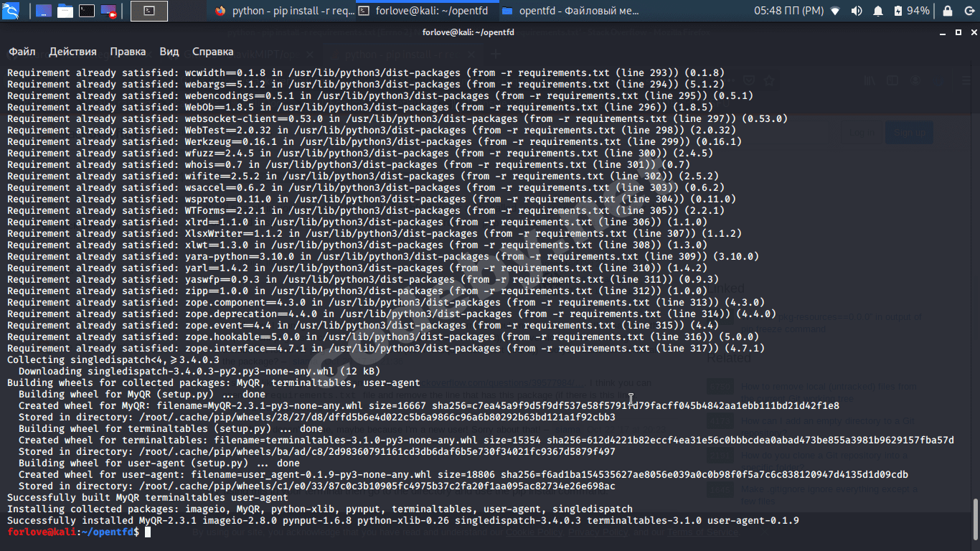This screenshot has height=551, width=980.
Task: Open the Справка menu
Action: point(213,52)
